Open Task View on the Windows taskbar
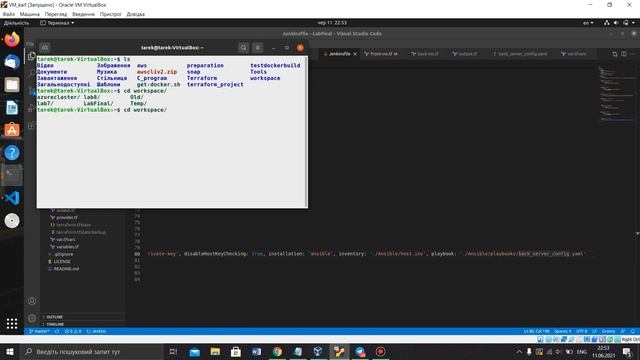Screen dimensions: 640x360 tap(173, 351)
